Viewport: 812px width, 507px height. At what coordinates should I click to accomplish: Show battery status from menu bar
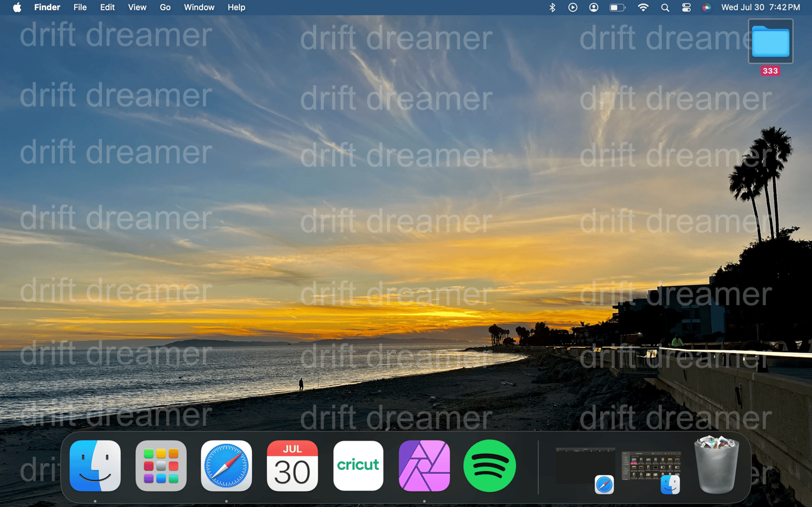click(617, 8)
